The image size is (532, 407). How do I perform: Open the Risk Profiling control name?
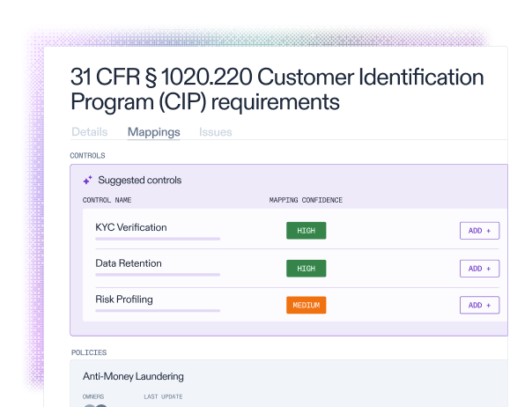(x=124, y=300)
